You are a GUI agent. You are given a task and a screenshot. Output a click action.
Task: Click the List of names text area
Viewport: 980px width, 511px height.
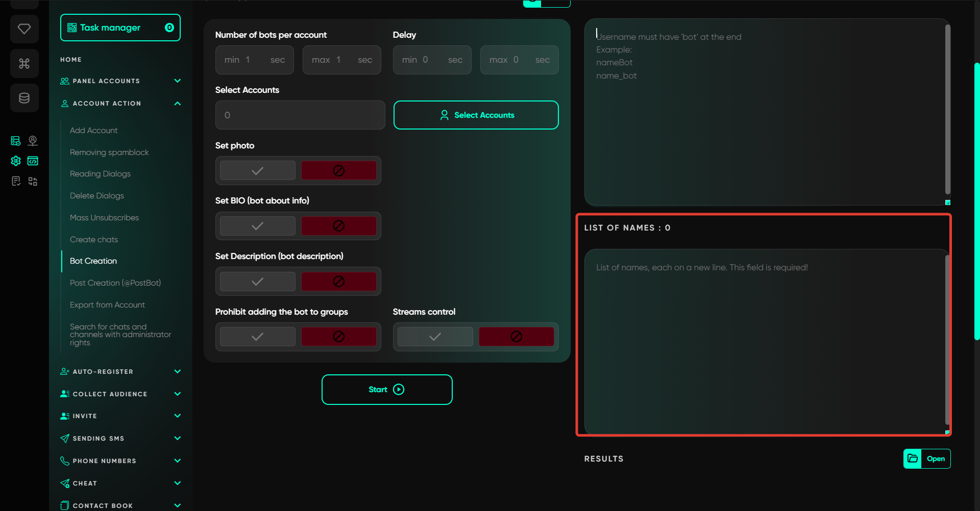pyautogui.click(x=764, y=342)
